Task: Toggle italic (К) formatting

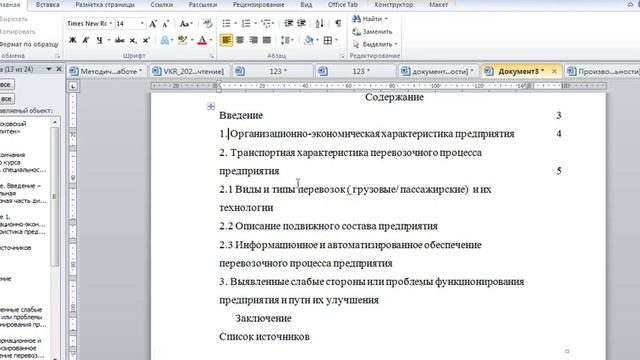Action: pyautogui.click(x=86, y=40)
